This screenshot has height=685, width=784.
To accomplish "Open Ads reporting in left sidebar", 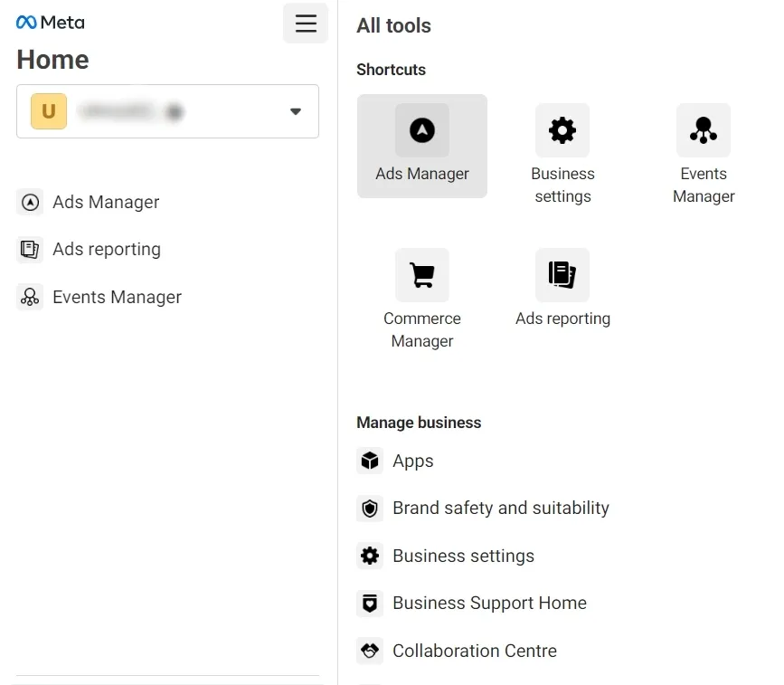I will click(x=107, y=249).
